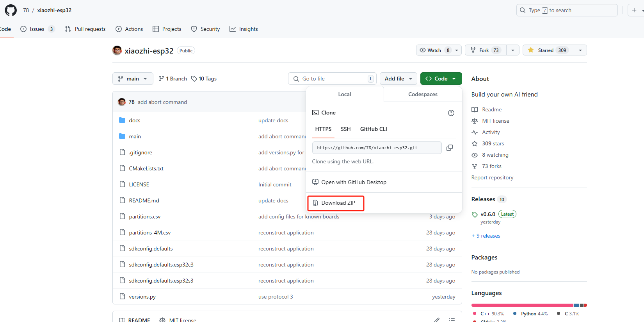Expand the main branch dropdown
Screen dimensions: 644x322
pos(133,79)
